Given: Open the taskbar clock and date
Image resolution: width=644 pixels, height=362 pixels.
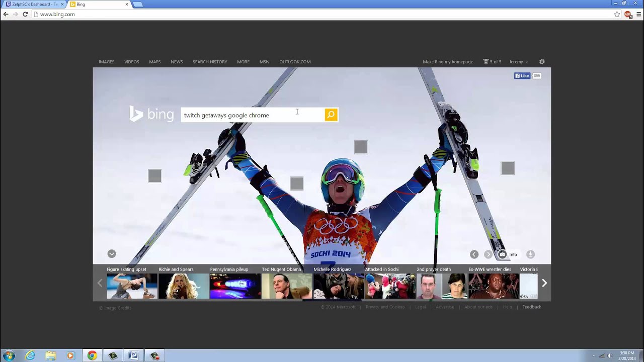Looking at the screenshot, I should click(x=627, y=355).
